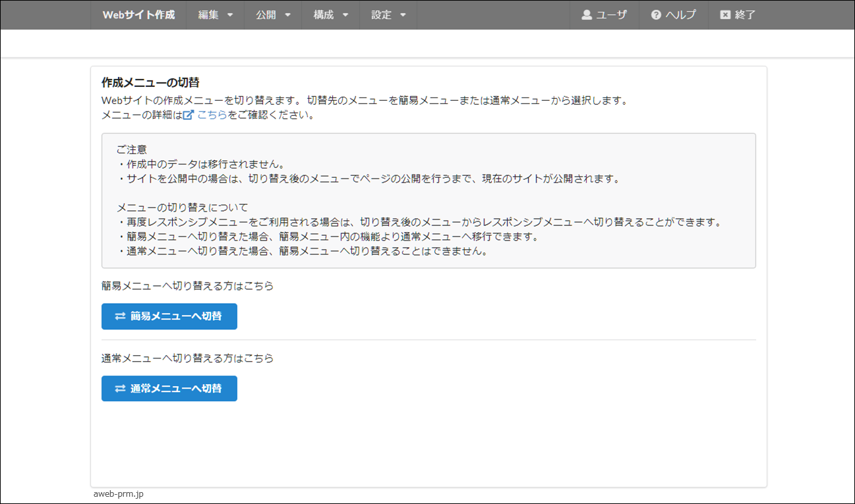This screenshot has width=855, height=504.
Task: Choose the 終了 label to exit
Action: (745, 15)
